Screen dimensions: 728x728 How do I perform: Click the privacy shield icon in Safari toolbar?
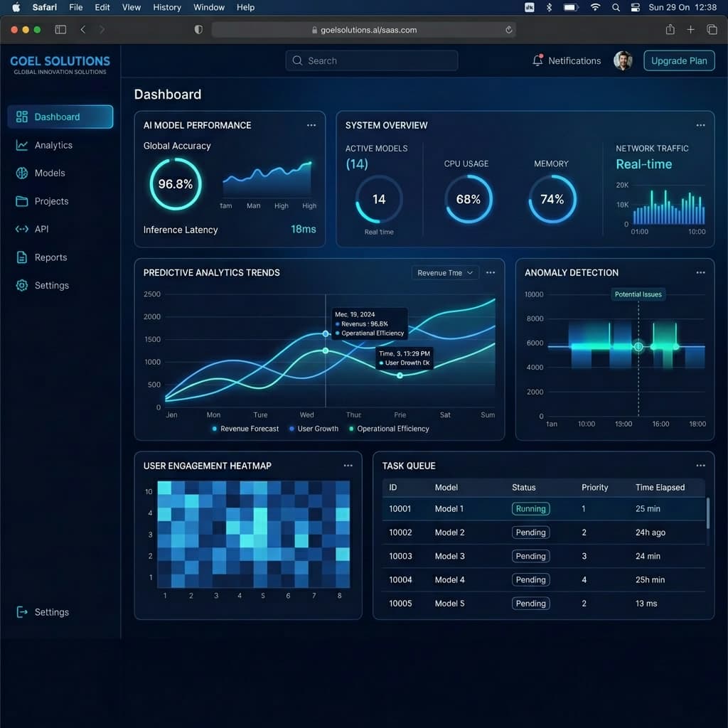tap(198, 30)
